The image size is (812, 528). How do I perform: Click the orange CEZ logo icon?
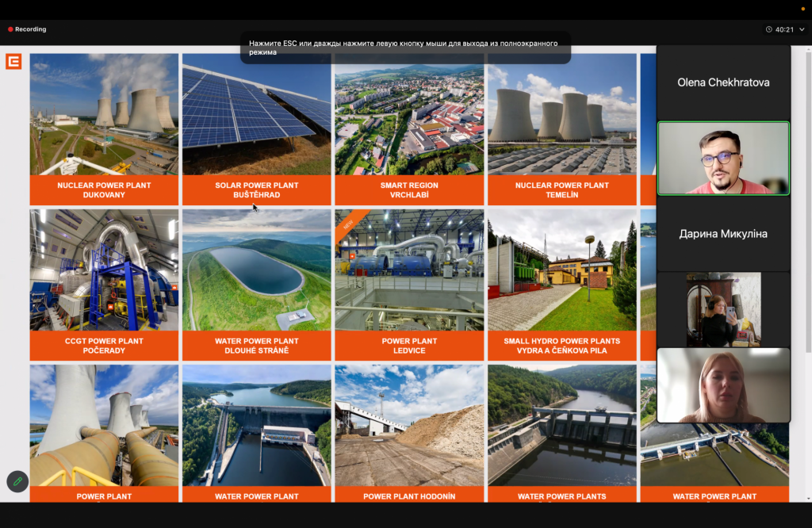13,61
